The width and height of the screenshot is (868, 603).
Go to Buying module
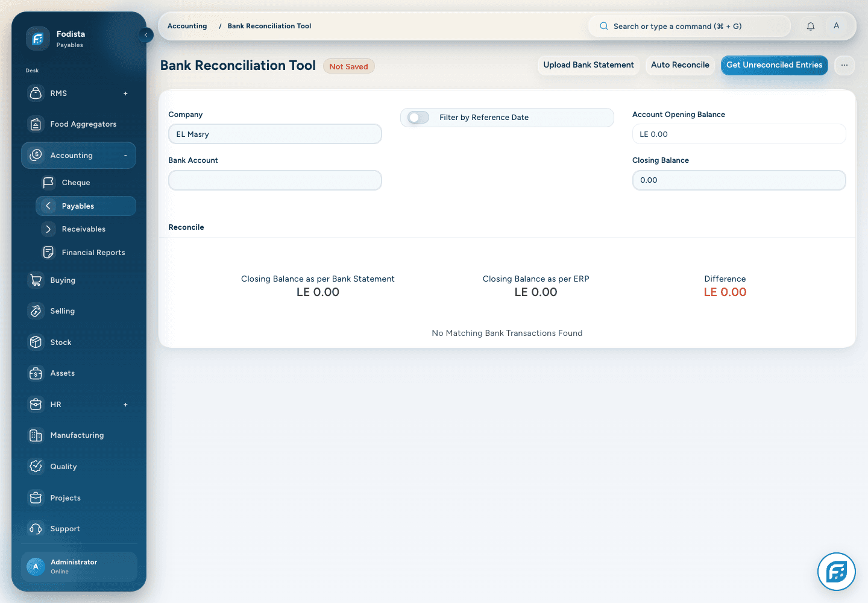tap(78, 280)
